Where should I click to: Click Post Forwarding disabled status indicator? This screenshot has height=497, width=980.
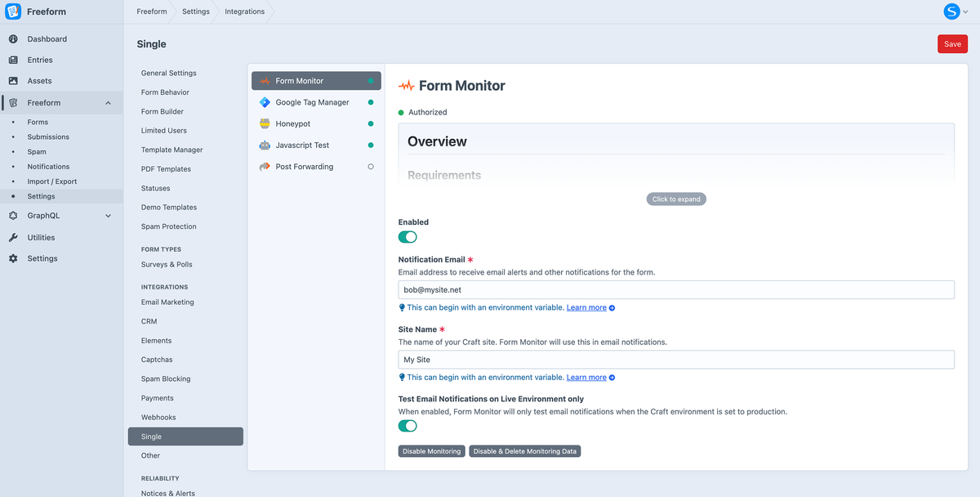pos(371,167)
